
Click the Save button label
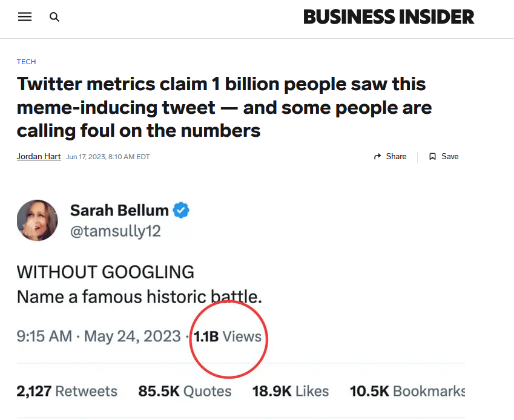coord(450,157)
